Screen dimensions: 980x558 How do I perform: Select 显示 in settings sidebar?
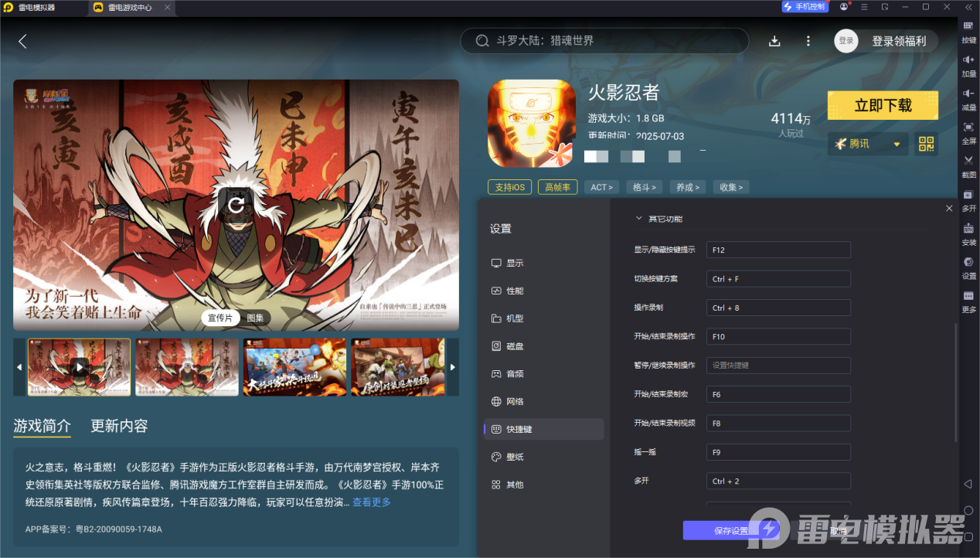pos(543,263)
